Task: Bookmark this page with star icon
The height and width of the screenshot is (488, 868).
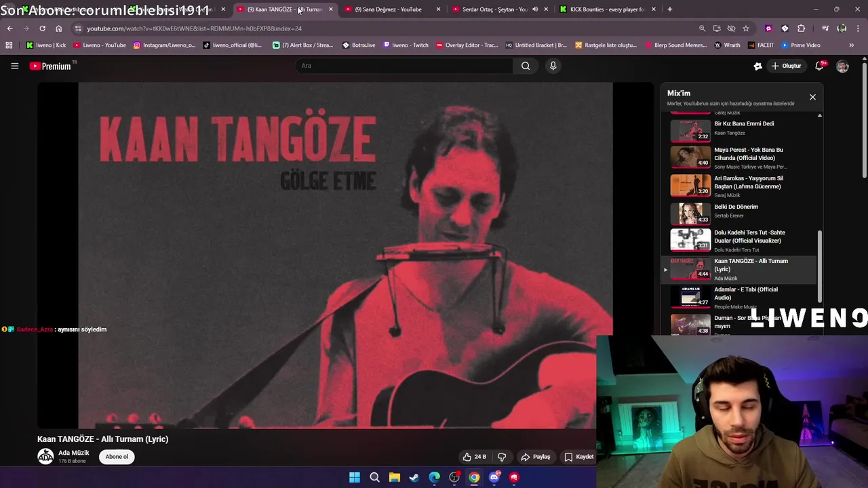Action: point(746,28)
